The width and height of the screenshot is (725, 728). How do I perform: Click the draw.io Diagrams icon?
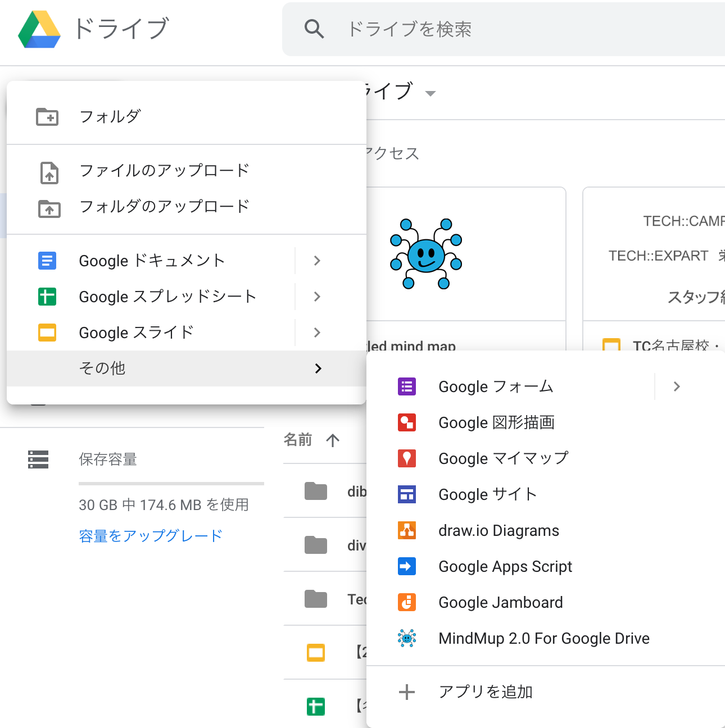point(407,530)
